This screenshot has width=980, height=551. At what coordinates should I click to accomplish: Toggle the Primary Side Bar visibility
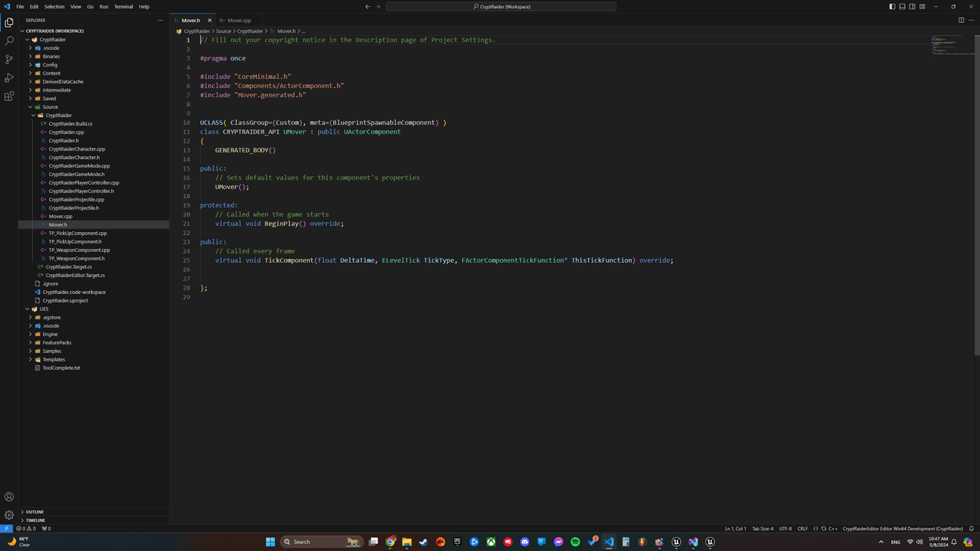pos(892,6)
